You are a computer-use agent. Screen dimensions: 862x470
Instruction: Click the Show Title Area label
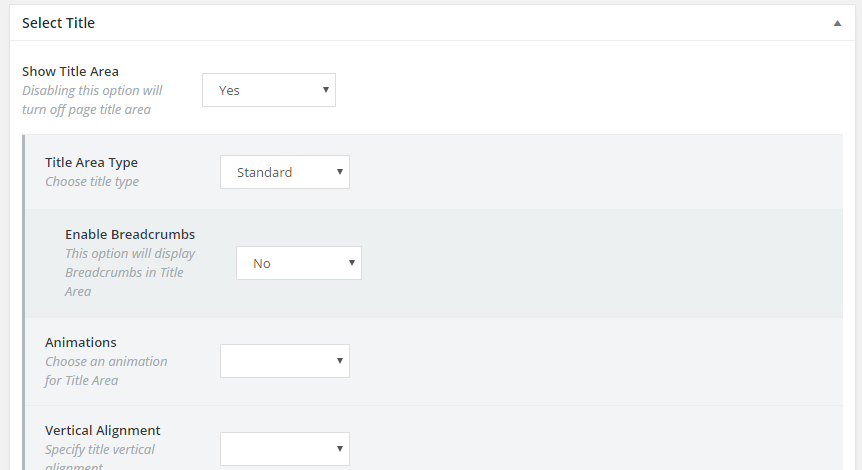point(70,71)
